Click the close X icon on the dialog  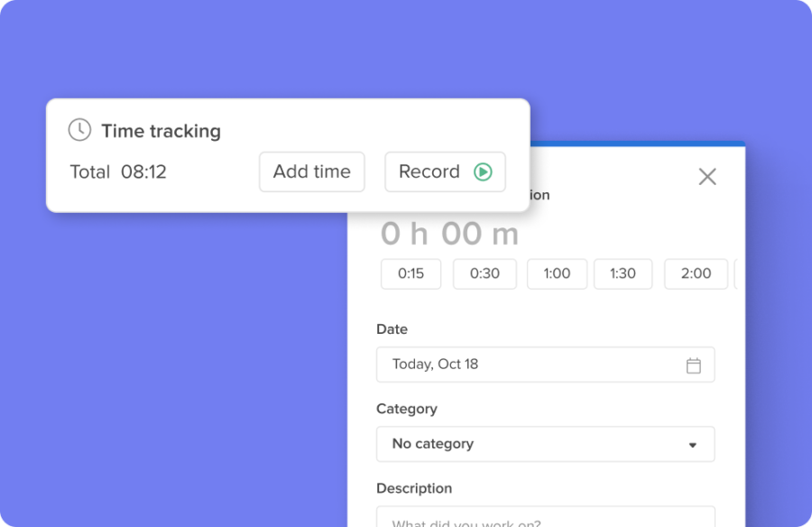(707, 177)
